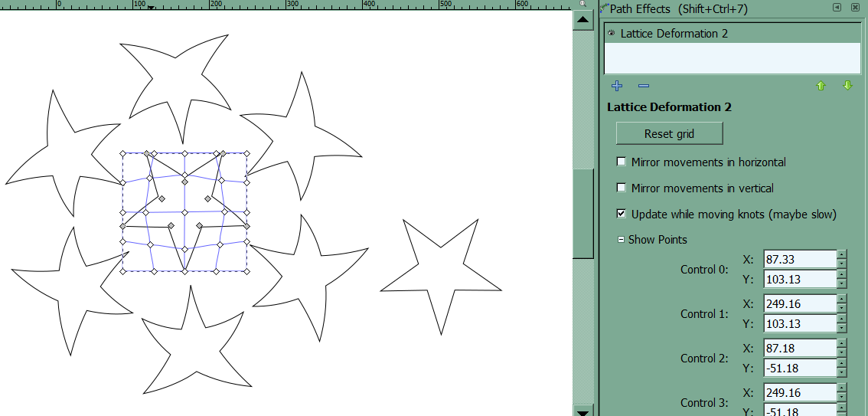Move path effect up with green arrow
Screen dimensions: 868x416
click(821, 86)
